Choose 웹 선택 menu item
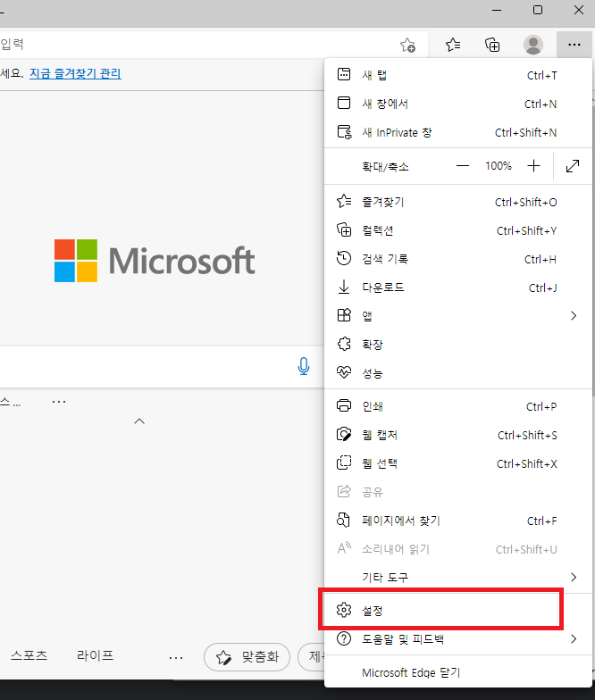 tap(457, 463)
